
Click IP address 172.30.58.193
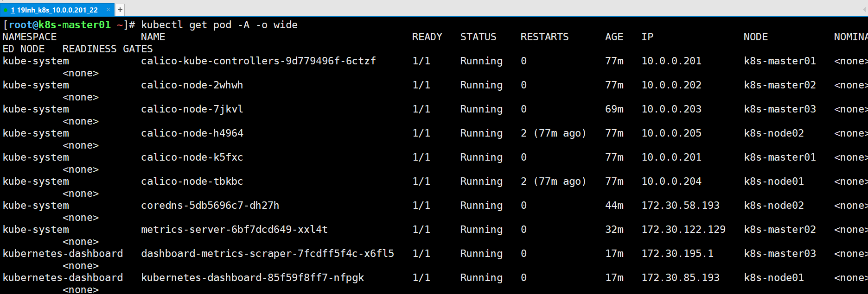click(680, 206)
